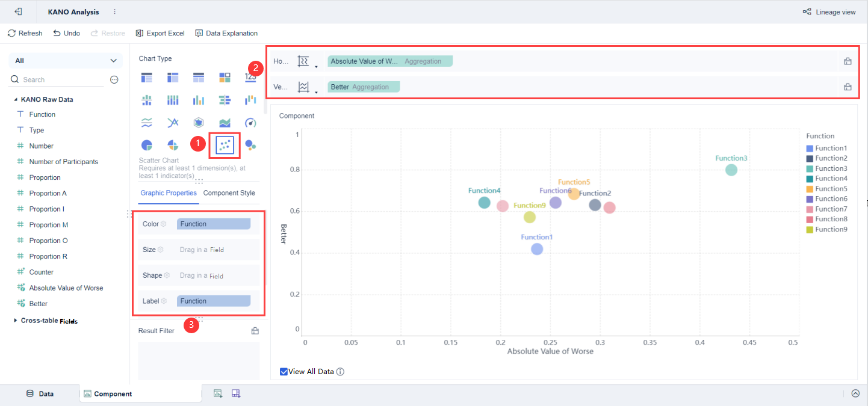This screenshot has height=406, width=868.
Task: Click the add-chart icon in bottom bar
Action: pos(217,393)
